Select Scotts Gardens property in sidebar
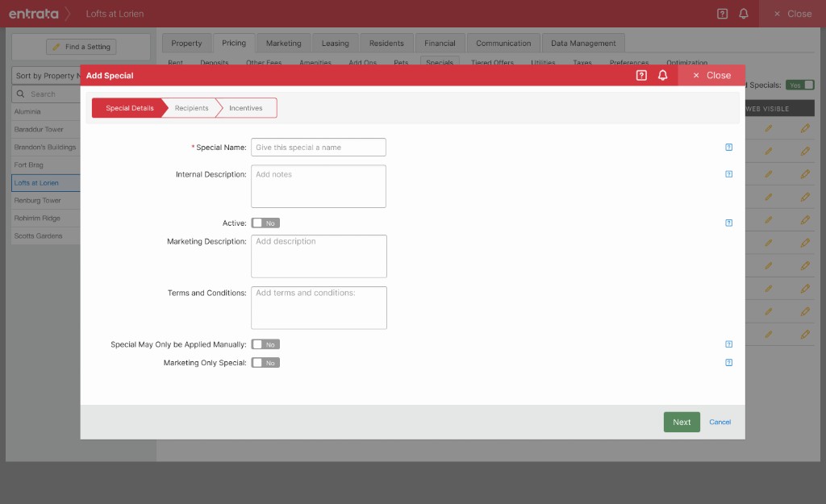Viewport: 826px width, 504px height. pos(46,236)
